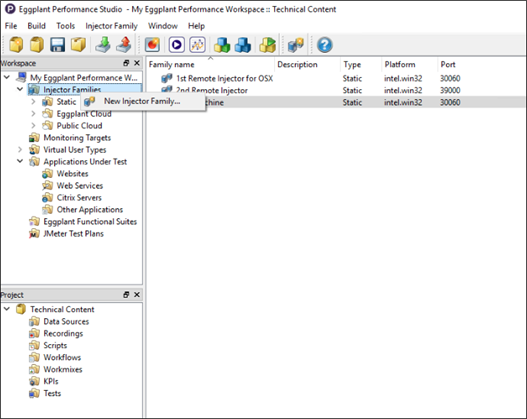
Task: Click the Open Project box toolbar icon
Action: pyautogui.click(x=37, y=44)
